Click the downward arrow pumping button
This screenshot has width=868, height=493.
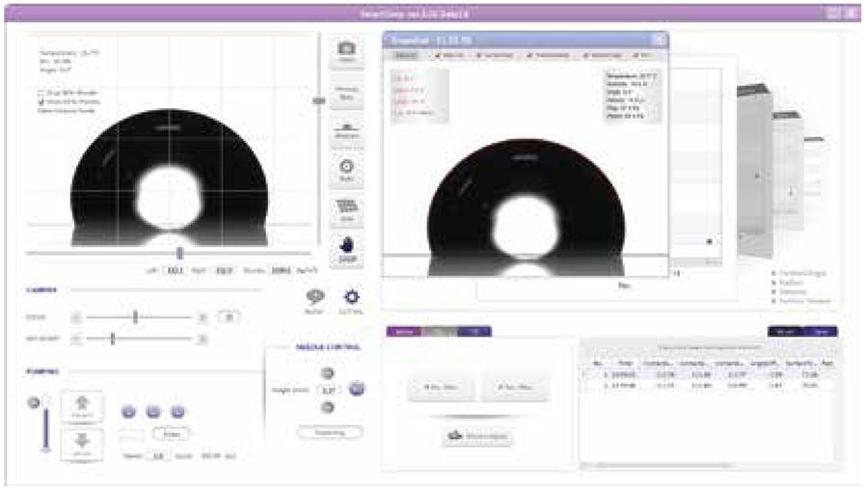(82, 444)
